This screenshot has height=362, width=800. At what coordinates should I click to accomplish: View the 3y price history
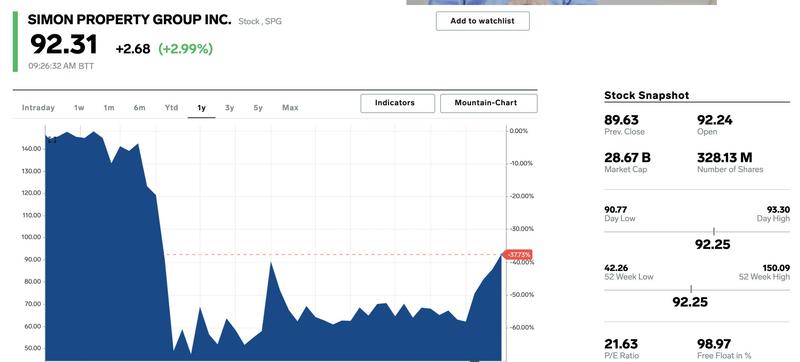click(x=230, y=108)
